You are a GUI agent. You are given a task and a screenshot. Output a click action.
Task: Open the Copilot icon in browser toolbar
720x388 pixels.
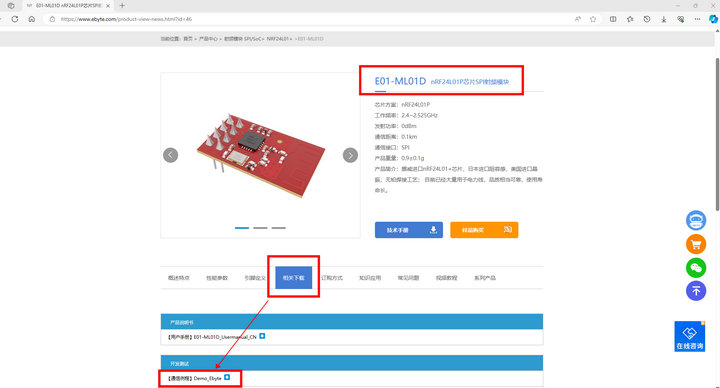point(713,19)
